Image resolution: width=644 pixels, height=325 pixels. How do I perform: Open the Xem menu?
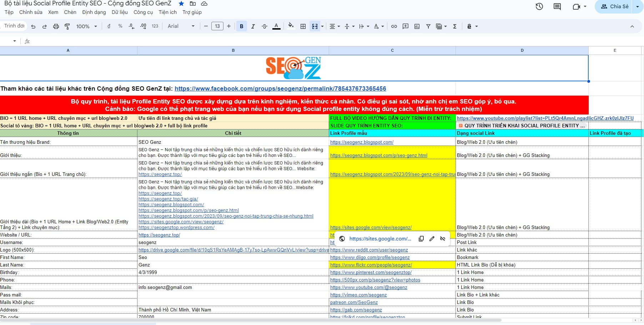(53, 12)
